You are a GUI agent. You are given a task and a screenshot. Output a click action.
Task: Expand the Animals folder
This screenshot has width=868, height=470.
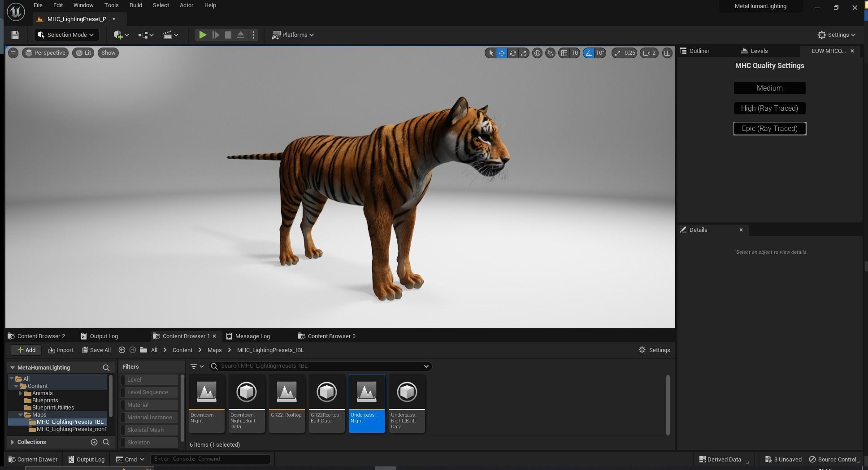click(21, 393)
